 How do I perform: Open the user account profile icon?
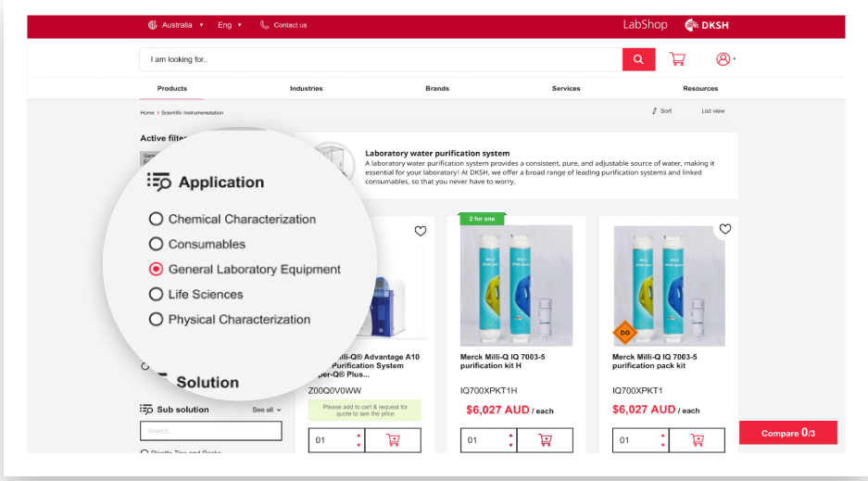pyautogui.click(x=723, y=59)
